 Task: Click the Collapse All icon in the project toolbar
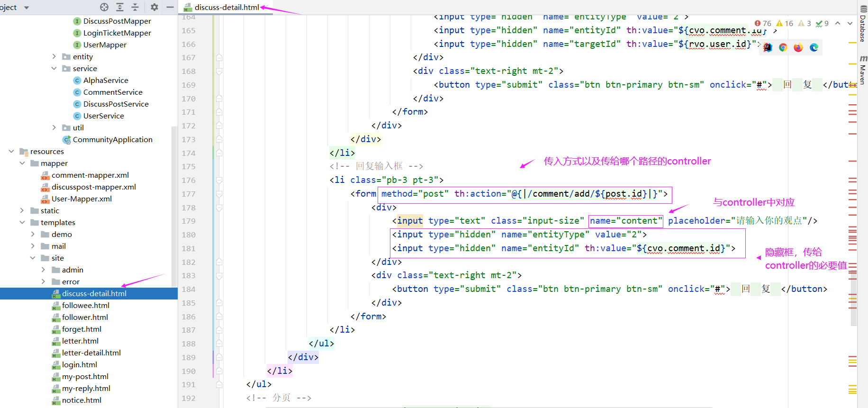(135, 7)
